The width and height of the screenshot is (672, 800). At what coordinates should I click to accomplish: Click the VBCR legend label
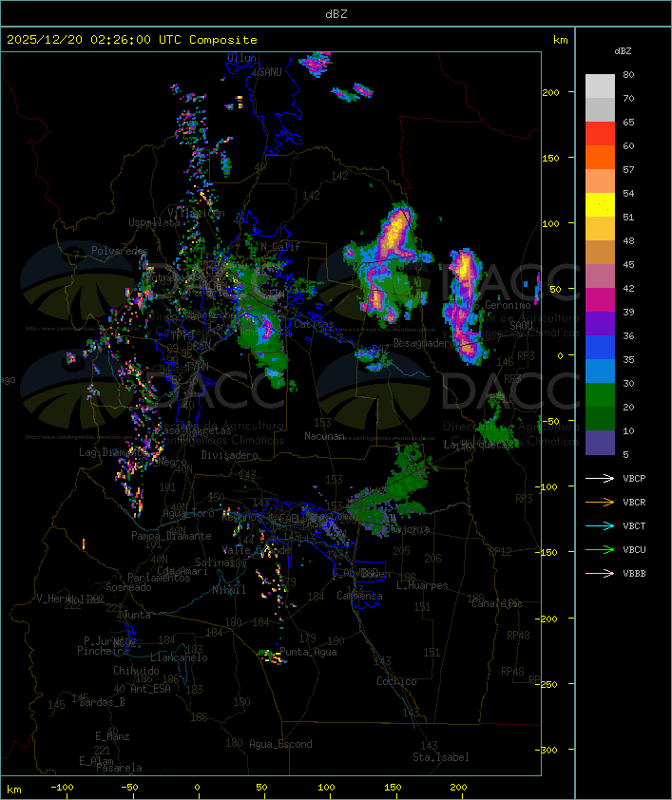click(634, 502)
